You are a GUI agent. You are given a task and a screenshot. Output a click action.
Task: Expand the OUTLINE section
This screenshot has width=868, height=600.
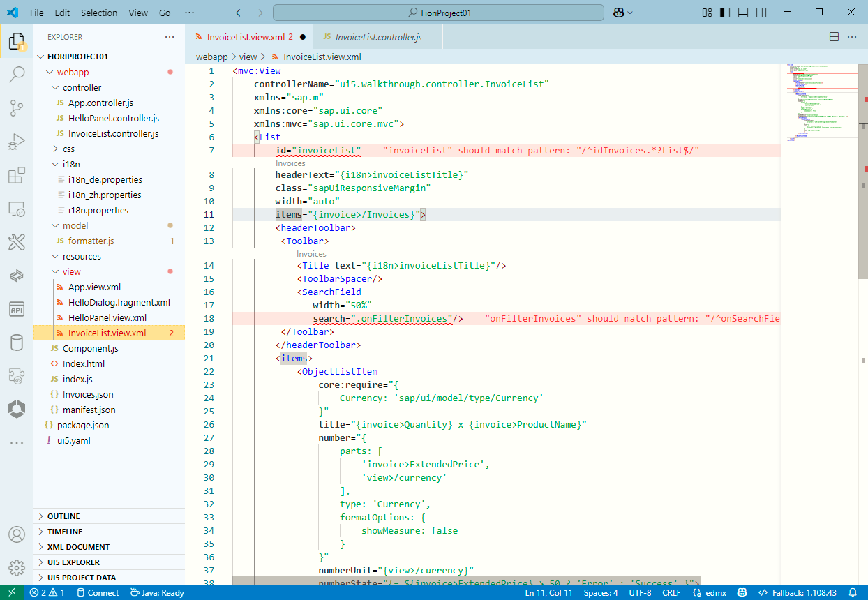coord(109,516)
